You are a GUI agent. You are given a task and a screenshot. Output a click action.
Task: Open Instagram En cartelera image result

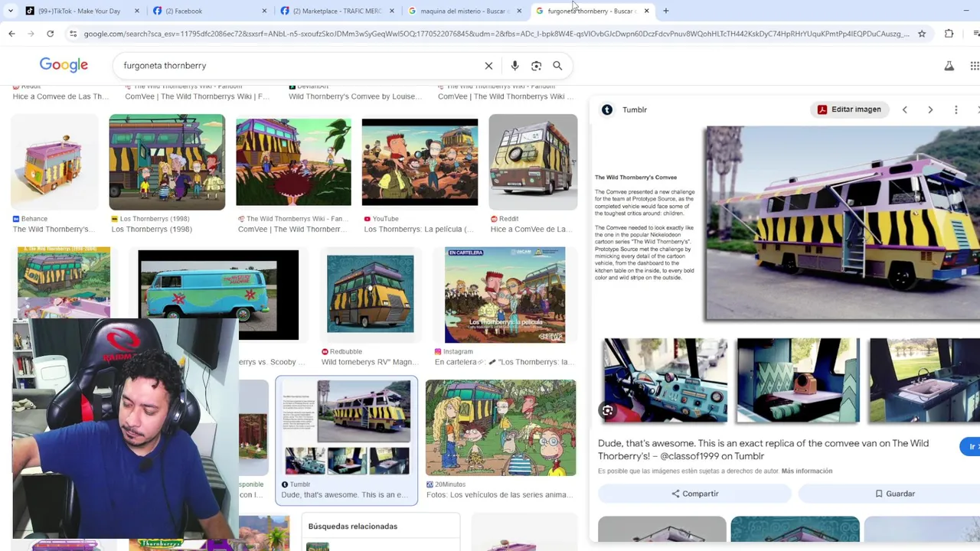click(505, 295)
